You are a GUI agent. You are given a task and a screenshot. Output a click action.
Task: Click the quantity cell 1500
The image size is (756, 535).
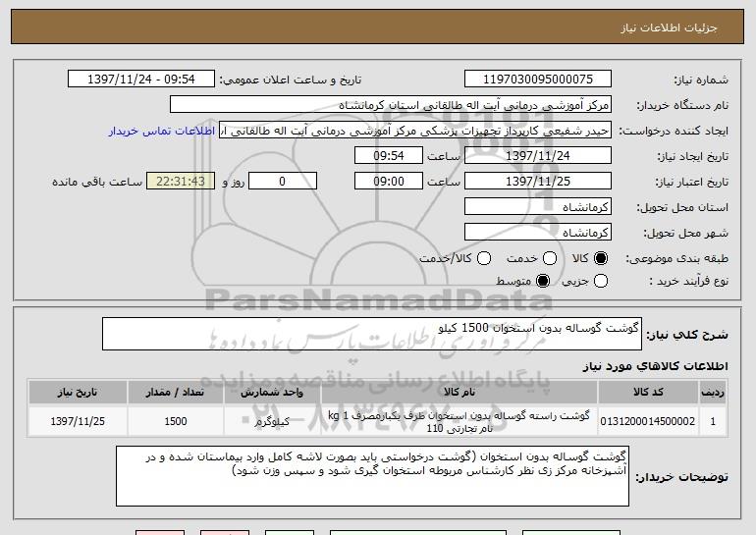[x=176, y=421]
